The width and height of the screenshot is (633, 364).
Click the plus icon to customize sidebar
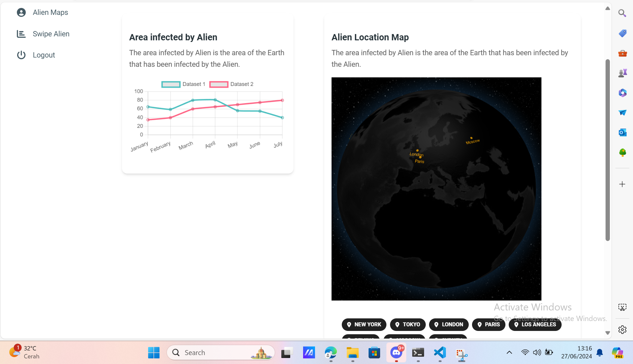coord(622,184)
